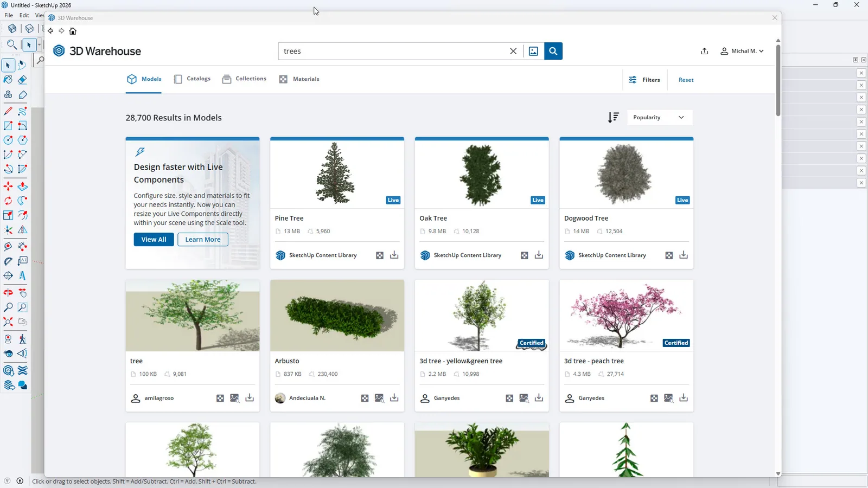Open the Edit menu
The image size is (868, 488).
tap(24, 15)
